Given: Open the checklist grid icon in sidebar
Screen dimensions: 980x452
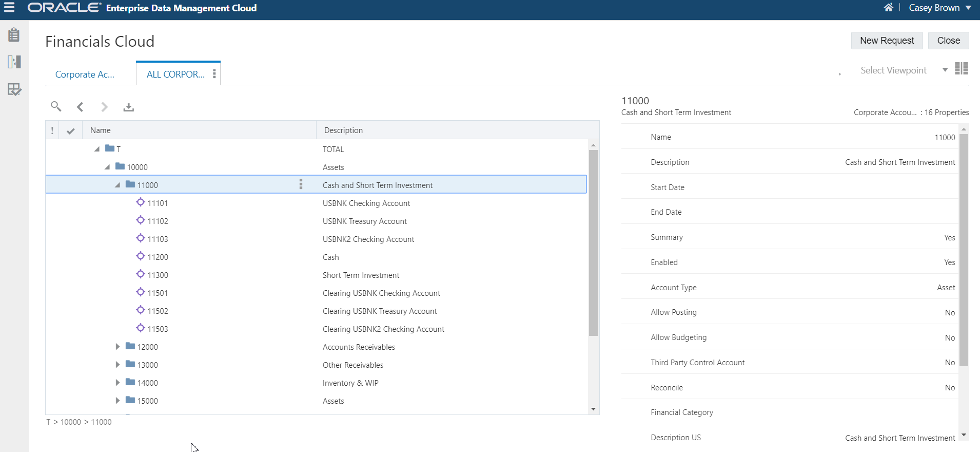Looking at the screenshot, I should (14, 90).
